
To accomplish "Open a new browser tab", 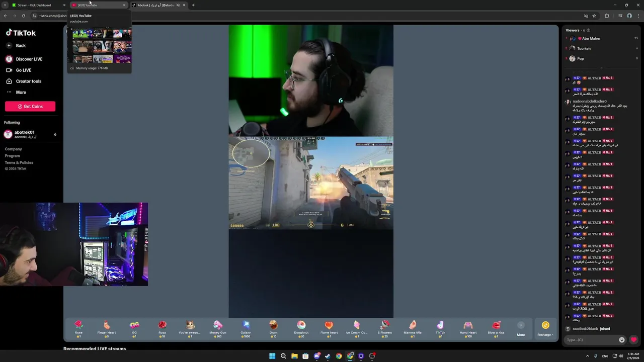I will (x=193, y=5).
